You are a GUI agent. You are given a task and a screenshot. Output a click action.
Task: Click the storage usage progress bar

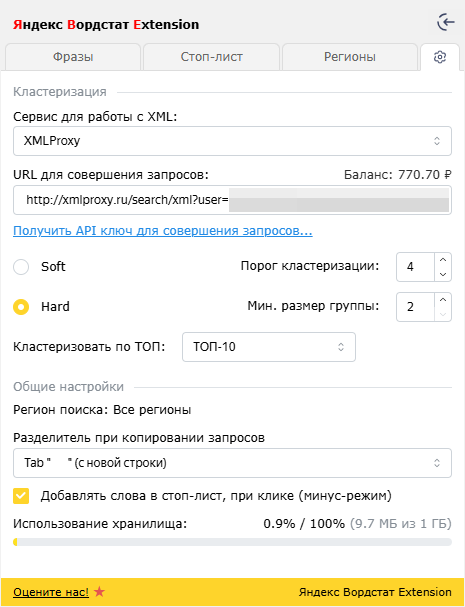pyautogui.click(x=232, y=542)
